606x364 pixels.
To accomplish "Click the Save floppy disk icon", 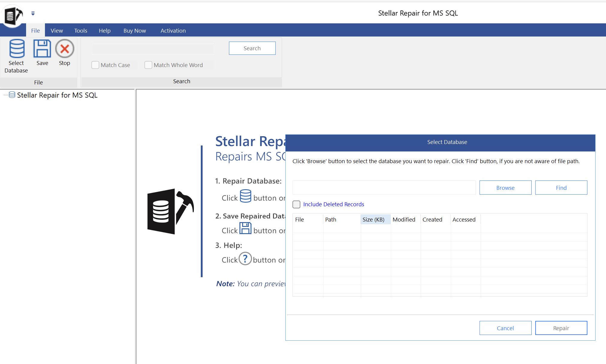I will (x=42, y=48).
